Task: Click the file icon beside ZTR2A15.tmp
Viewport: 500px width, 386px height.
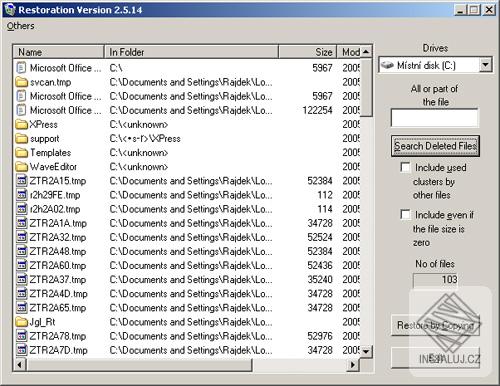Action: (x=21, y=181)
